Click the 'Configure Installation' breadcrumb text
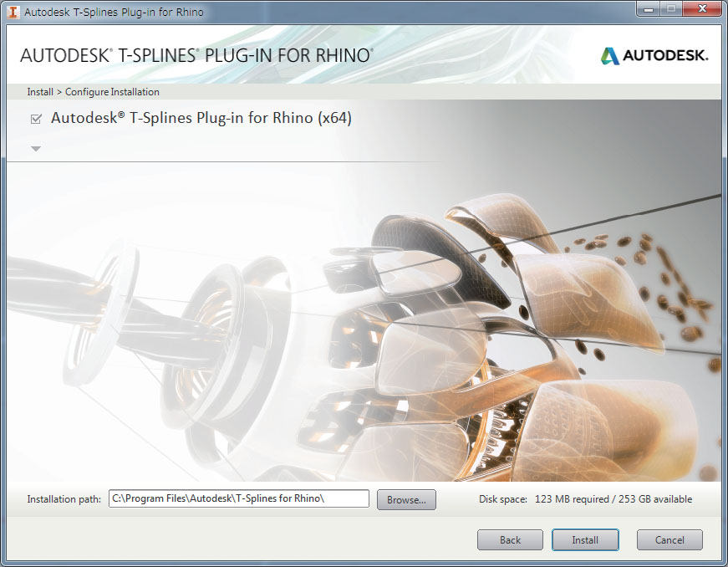The width and height of the screenshot is (728, 567). [112, 92]
